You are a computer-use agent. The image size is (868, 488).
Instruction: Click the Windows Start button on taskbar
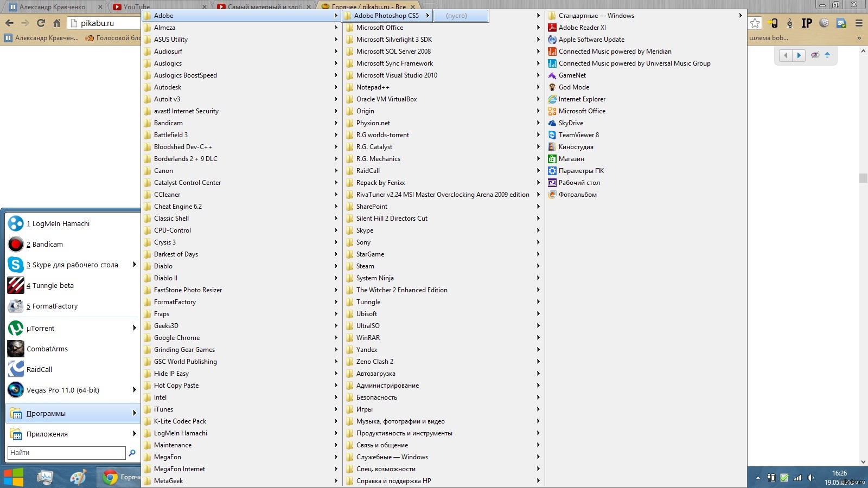pyautogui.click(x=14, y=477)
